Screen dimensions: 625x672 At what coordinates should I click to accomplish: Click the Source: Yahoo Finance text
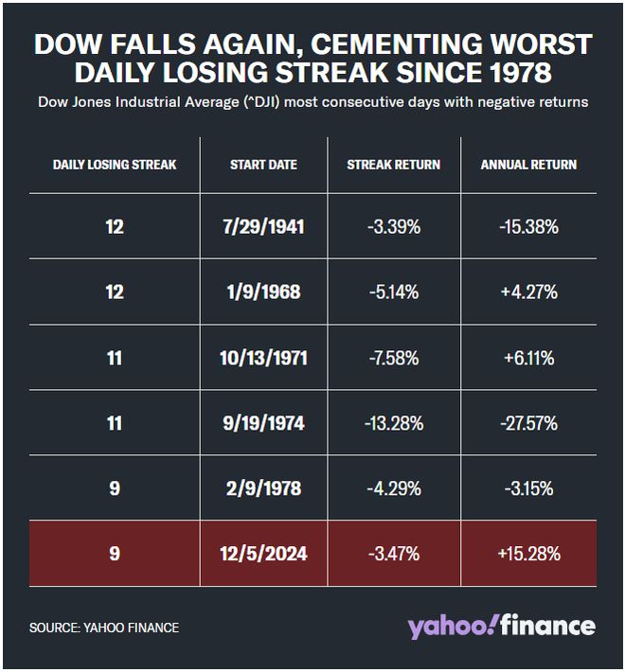pyautogui.click(x=104, y=628)
